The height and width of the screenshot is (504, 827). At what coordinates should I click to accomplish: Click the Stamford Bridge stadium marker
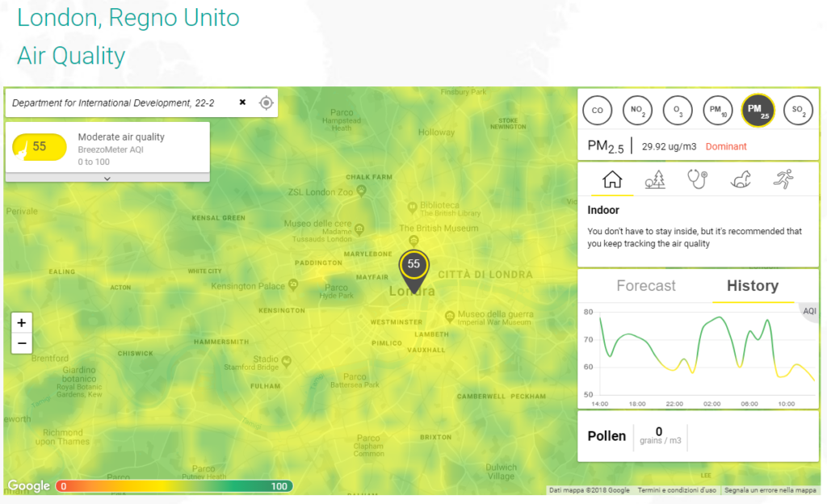(x=287, y=361)
